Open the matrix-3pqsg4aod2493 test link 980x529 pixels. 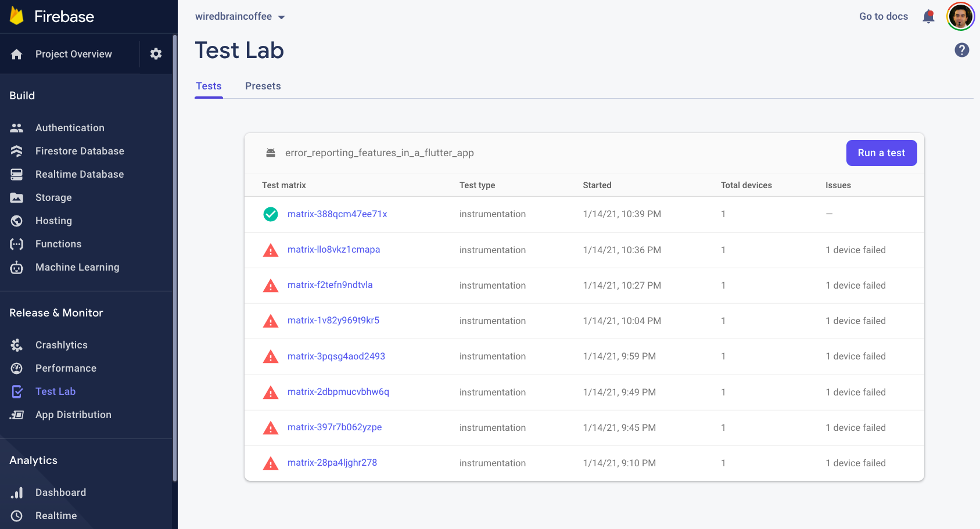[x=336, y=356]
